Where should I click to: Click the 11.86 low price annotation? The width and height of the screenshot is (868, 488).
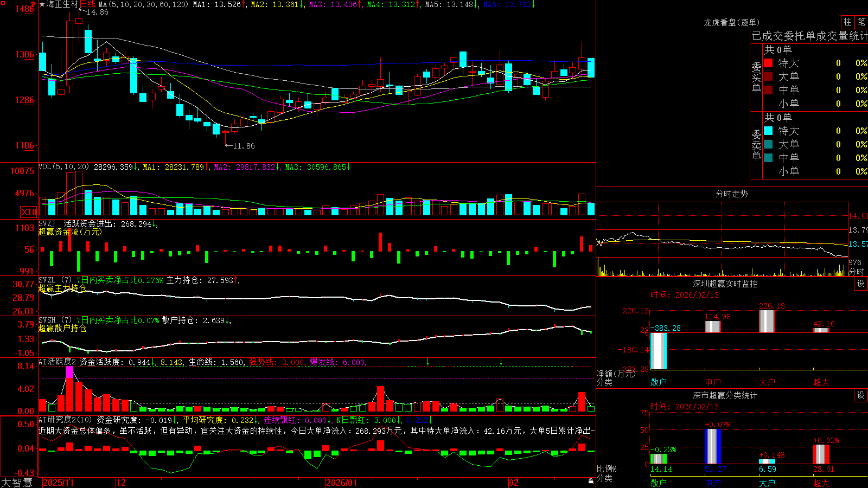point(244,146)
